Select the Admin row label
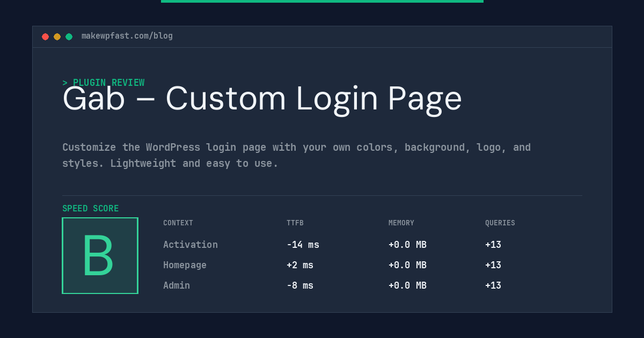The width and height of the screenshot is (644, 338). (x=177, y=285)
